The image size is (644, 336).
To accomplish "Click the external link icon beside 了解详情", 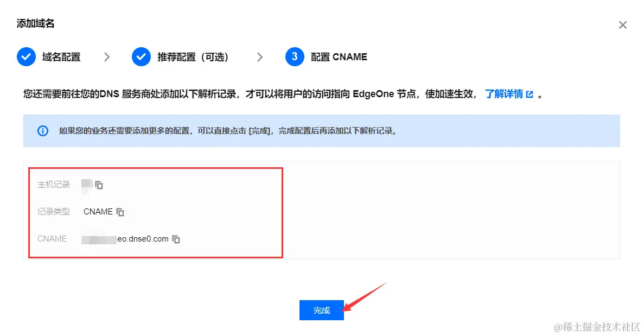I will pyautogui.click(x=530, y=94).
